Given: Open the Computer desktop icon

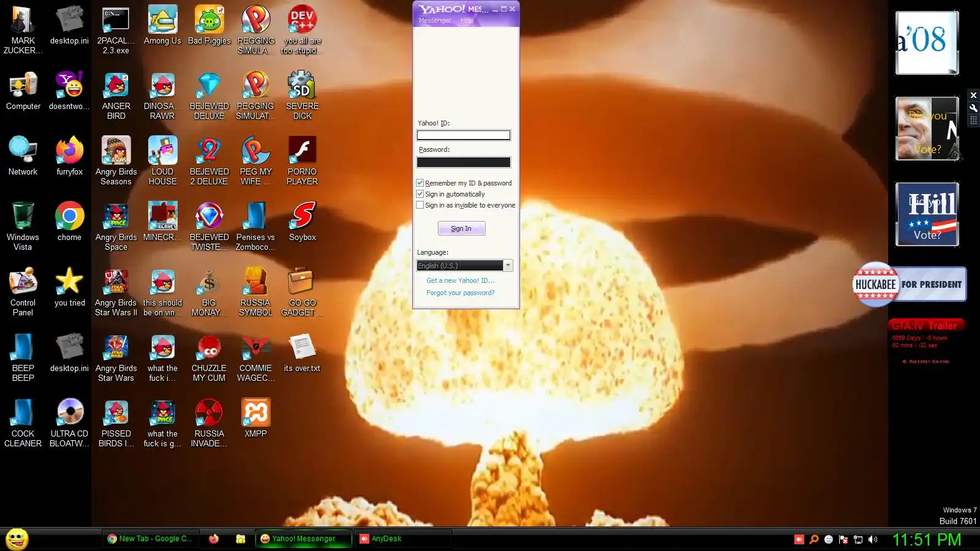Looking at the screenshot, I should (23, 91).
